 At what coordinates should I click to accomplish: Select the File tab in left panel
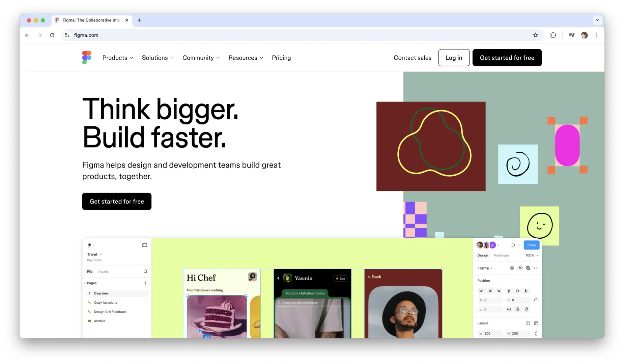(x=90, y=271)
